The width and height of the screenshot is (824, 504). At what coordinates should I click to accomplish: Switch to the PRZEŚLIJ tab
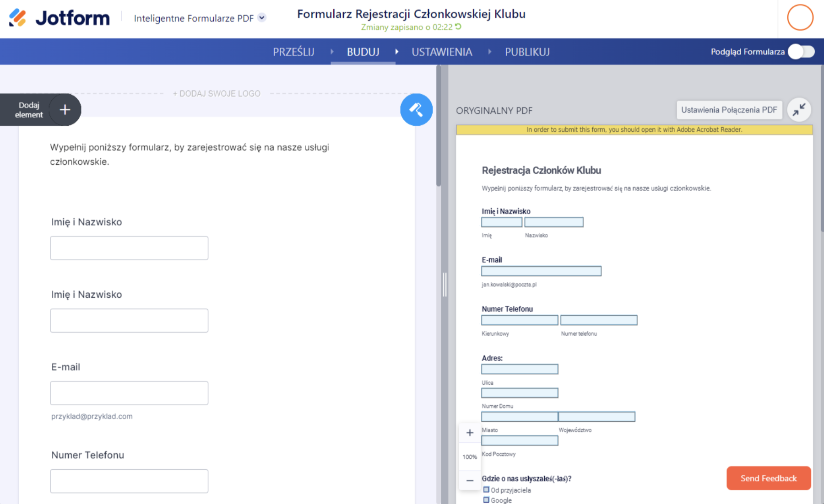click(293, 52)
